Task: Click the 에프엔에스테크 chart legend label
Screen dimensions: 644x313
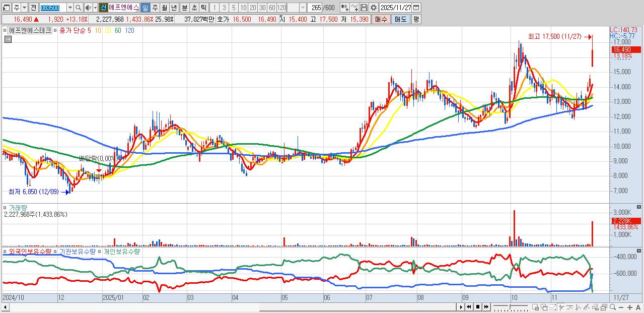Action: [30, 30]
